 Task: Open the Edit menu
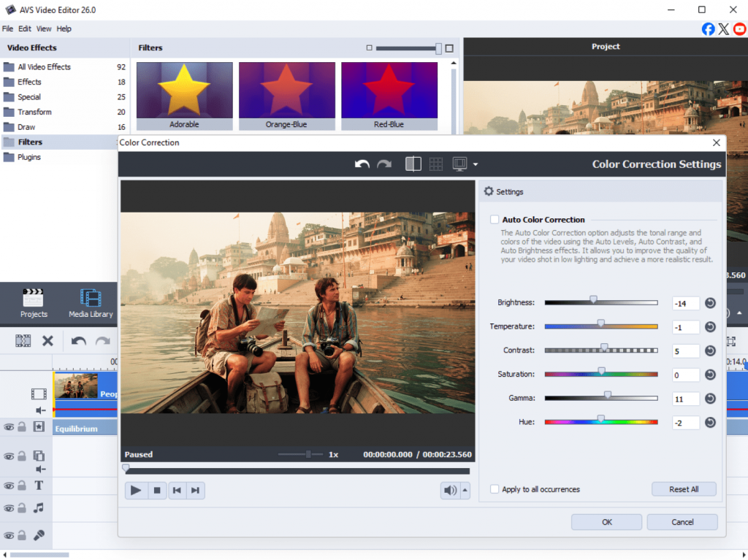coord(25,28)
